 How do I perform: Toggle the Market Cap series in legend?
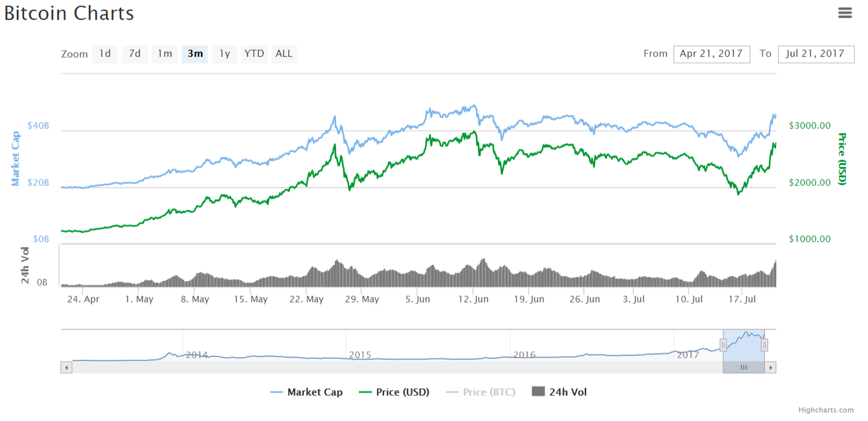coord(306,392)
